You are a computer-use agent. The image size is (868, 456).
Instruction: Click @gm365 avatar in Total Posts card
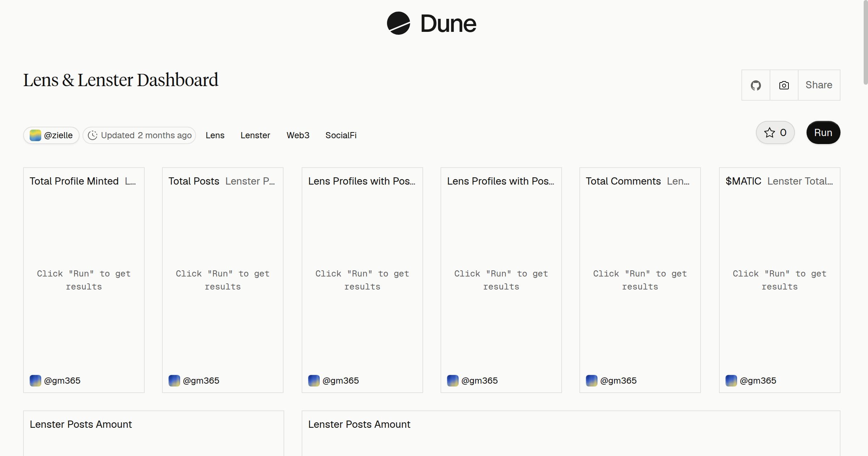click(174, 381)
